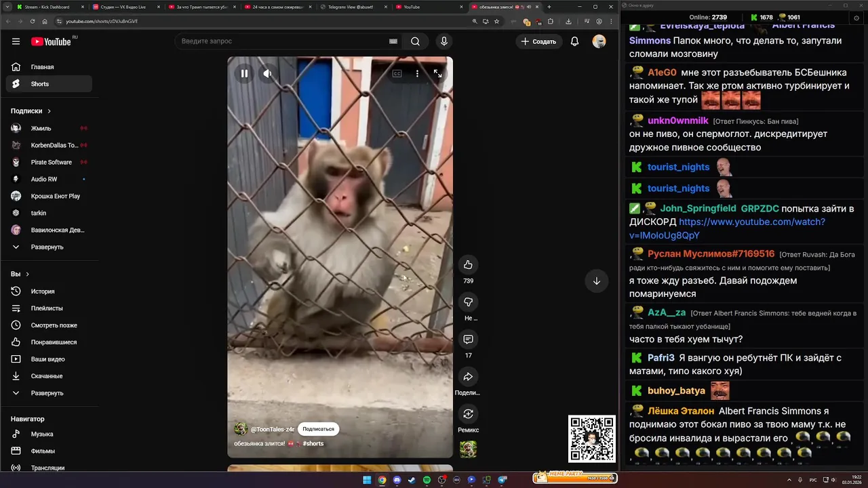The height and width of the screenshot is (488, 868).
Task: Open Смотреть позже list
Action: pos(49,325)
